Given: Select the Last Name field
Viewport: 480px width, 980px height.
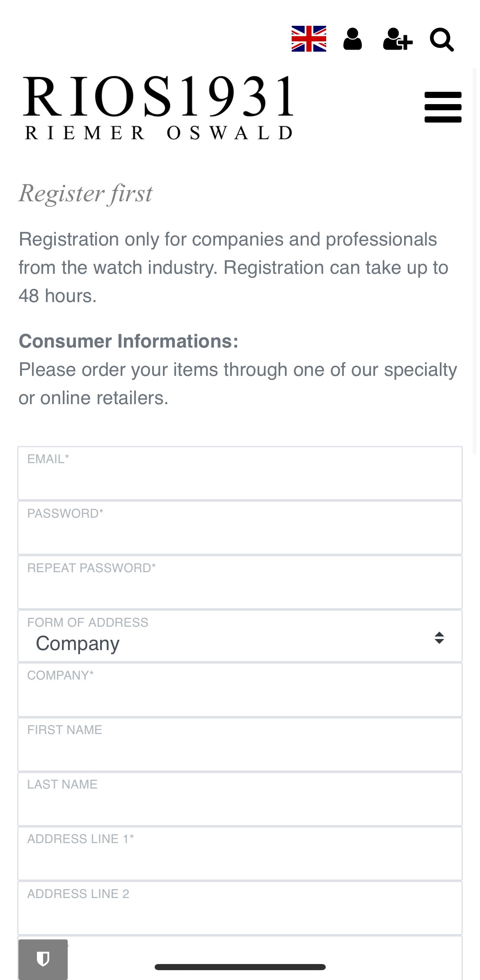Looking at the screenshot, I should [x=240, y=799].
